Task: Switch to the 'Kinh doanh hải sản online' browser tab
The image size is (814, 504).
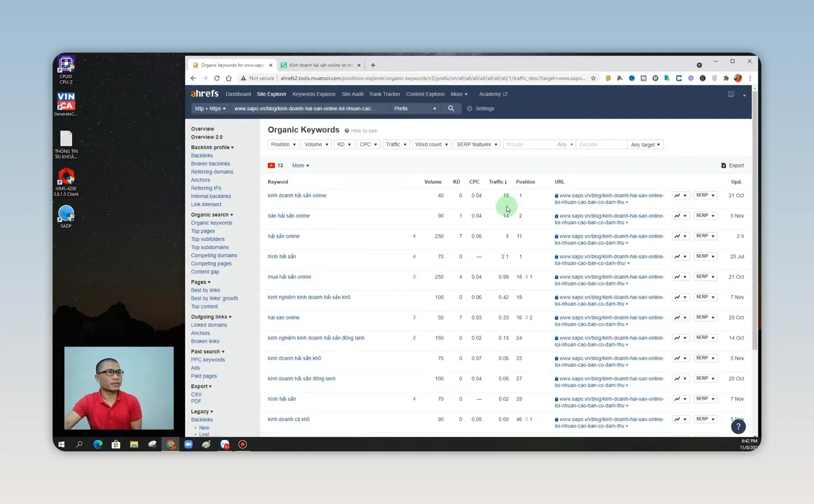Action: (x=320, y=65)
